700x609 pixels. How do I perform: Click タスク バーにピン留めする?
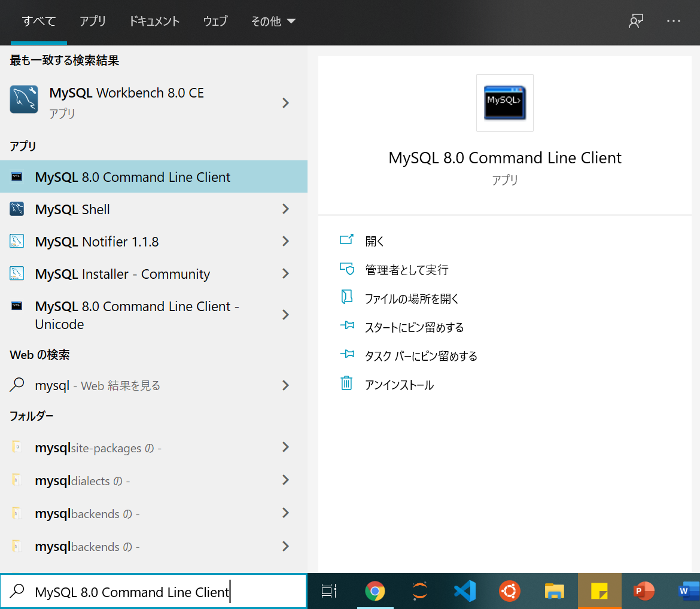(x=421, y=356)
